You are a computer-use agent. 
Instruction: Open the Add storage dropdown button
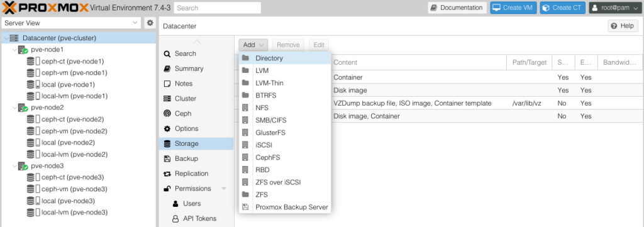(253, 45)
